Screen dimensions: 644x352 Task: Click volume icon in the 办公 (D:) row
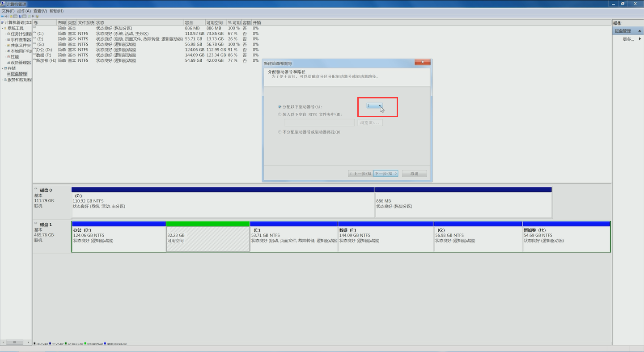coord(35,49)
